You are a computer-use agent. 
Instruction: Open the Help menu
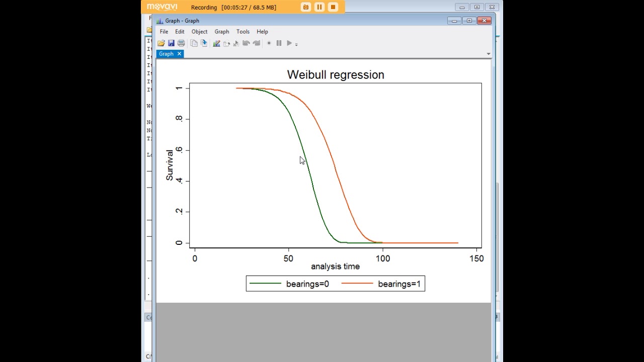click(x=262, y=31)
